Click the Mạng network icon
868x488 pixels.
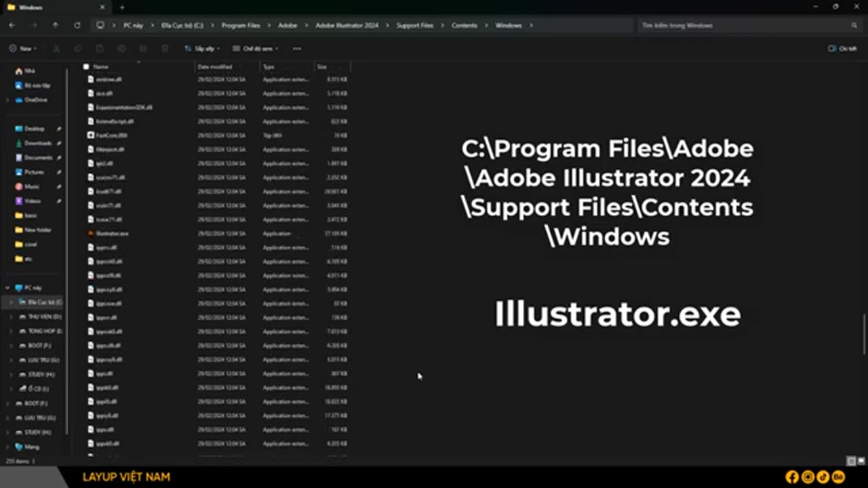point(19,447)
